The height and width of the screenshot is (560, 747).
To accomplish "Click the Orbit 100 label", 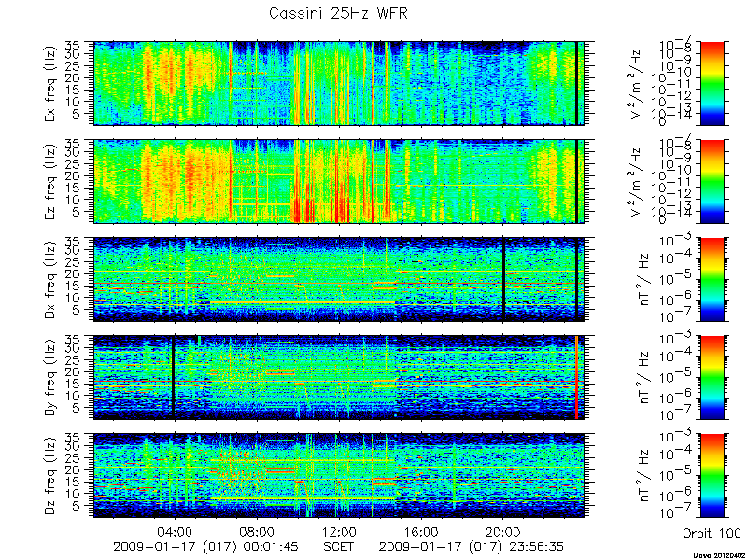I will tap(712, 533).
